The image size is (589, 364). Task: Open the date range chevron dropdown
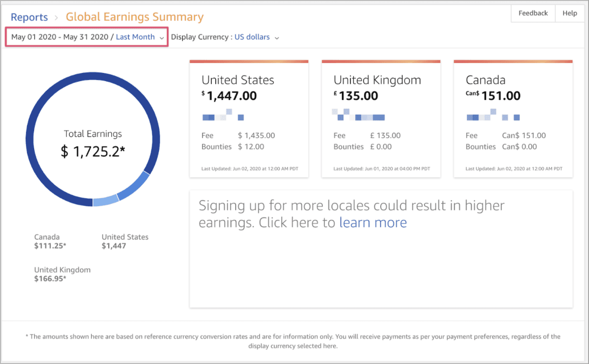click(x=162, y=37)
